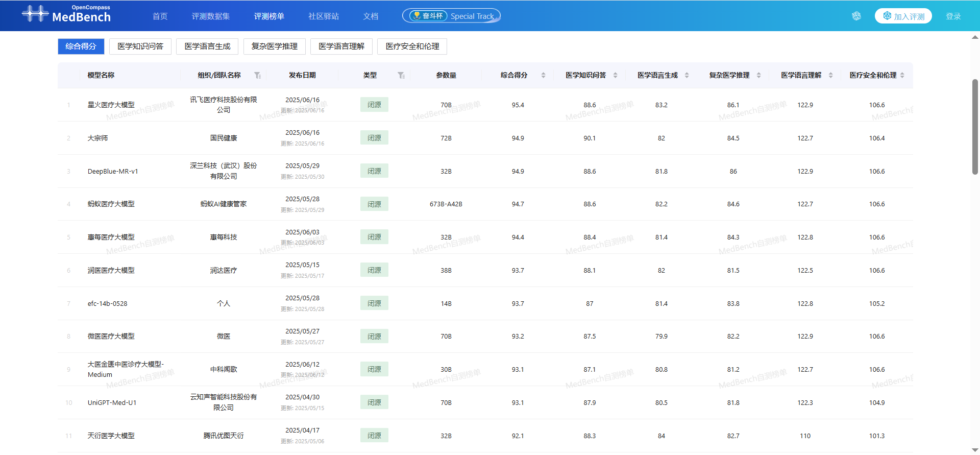980x455 pixels.
Task: Select the 医学语言生成 tab
Action: click(x=207, y=46)
